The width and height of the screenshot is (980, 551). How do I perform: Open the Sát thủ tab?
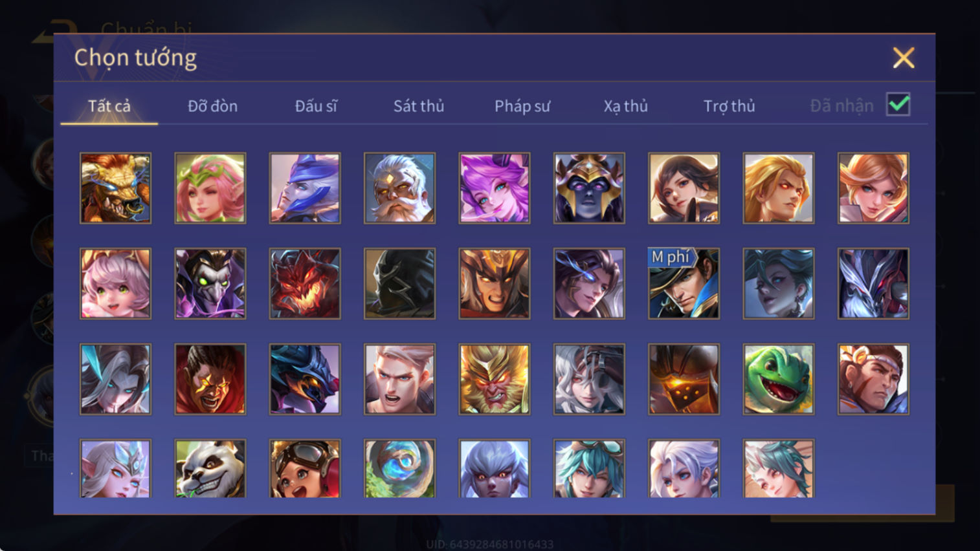[x=419, y=106]
